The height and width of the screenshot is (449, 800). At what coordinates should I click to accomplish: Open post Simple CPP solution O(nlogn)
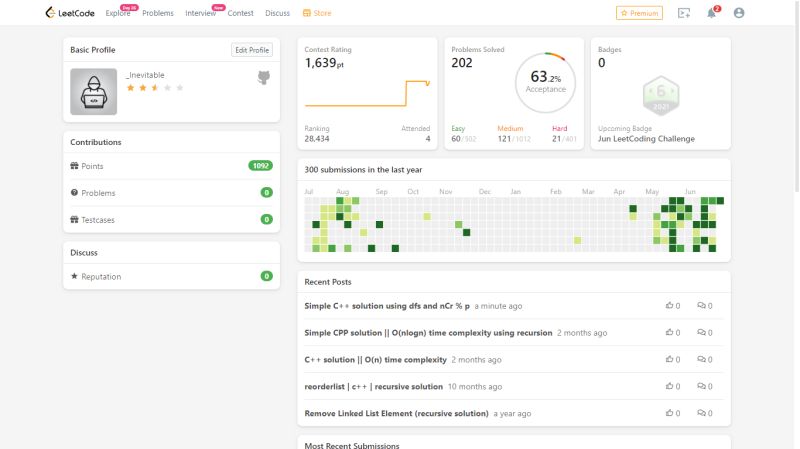point(428,333)
